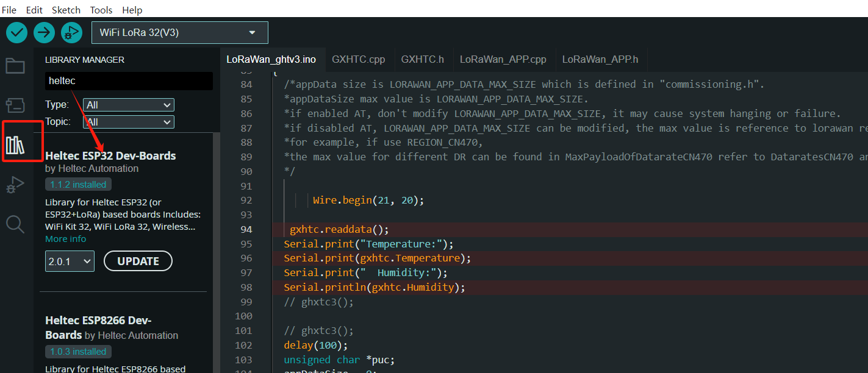Screen dimensions: 868x373
Task: Click line number 94 in the gutter
Action: pos(246,230)
